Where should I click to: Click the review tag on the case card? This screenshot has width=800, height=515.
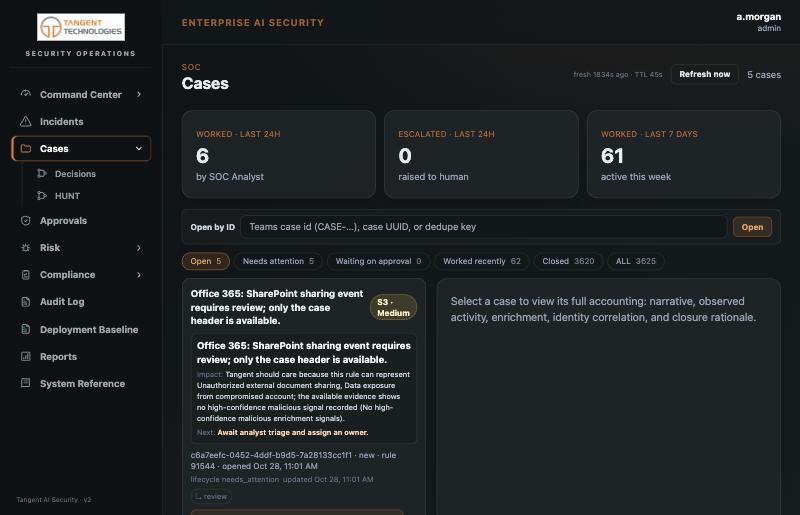pos(211,496)
